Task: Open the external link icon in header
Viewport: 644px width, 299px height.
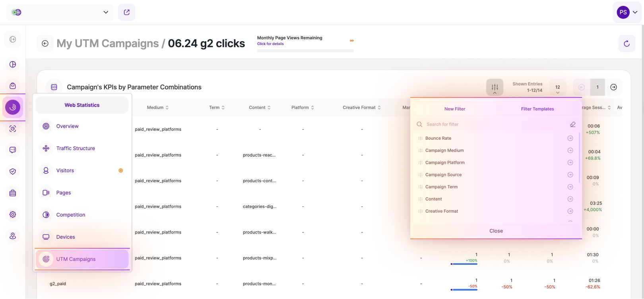Action: click(x=126, y=12)
